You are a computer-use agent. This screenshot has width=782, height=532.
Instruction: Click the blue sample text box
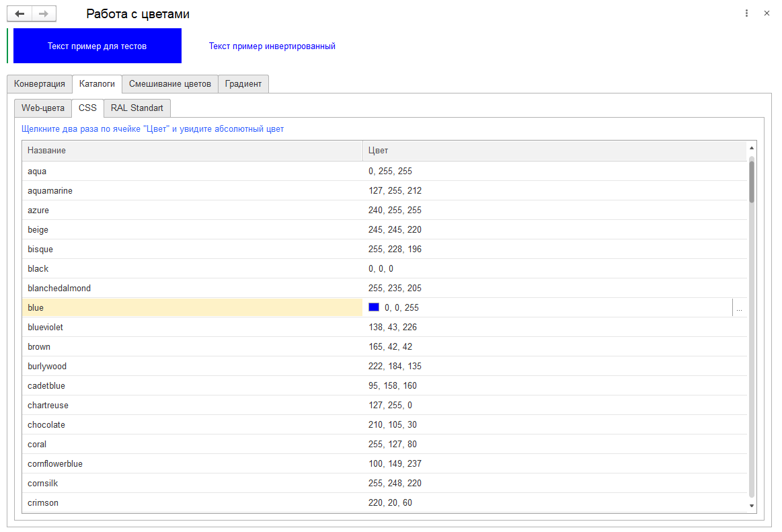pyautogui.click(x=97, y=46)
